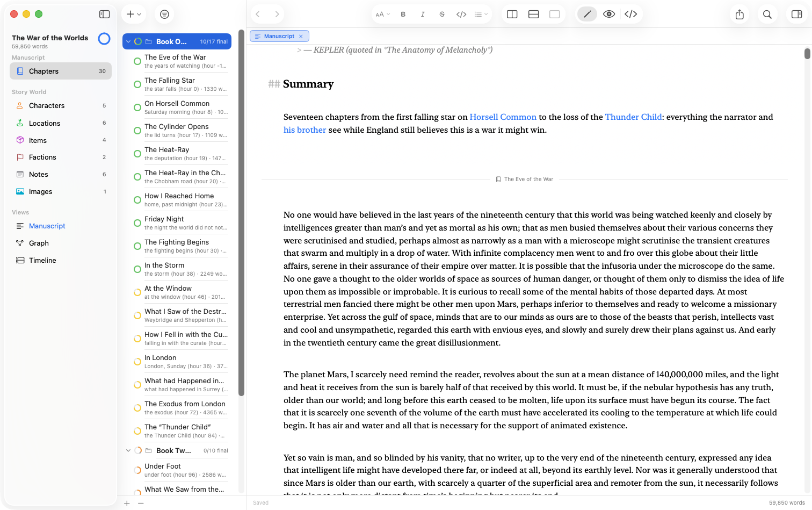Toggle status circle for The Eve of the War
The height and width of the screenshot is (510, 812).
(x=137, y=61)
